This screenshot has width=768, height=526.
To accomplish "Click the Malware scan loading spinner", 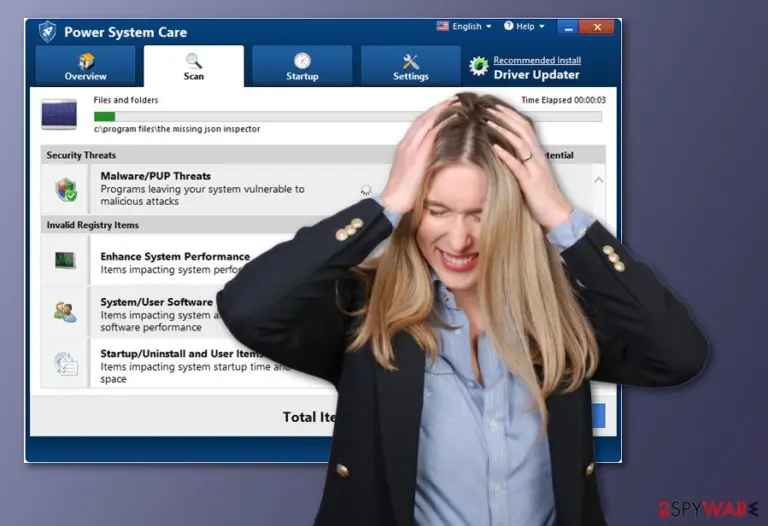I will (x=365, y=190).
